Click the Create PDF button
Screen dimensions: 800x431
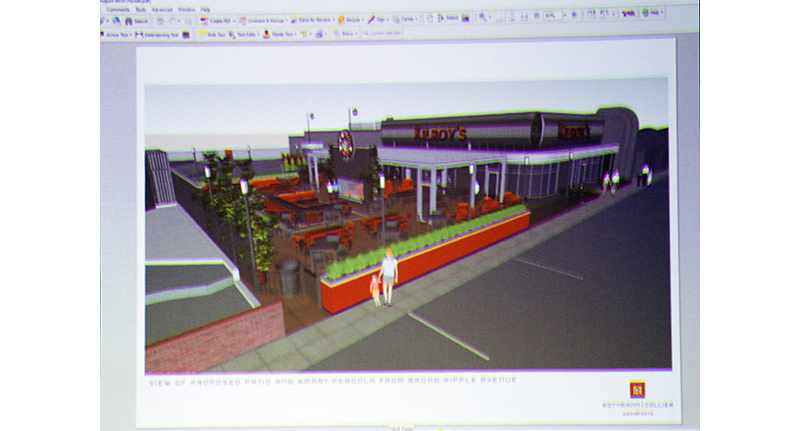pos(215,20)
